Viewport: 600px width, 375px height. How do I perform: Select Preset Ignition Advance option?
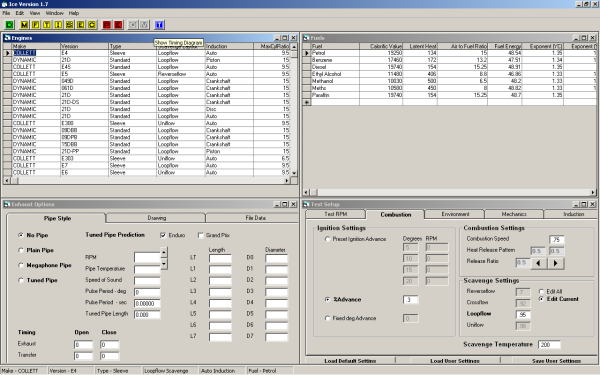(x=327, y=239)
